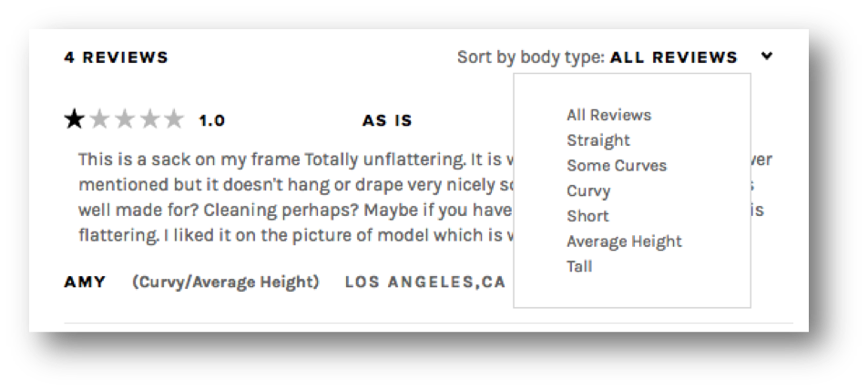Click the fourth gray star
The height and width of the screenshot is (391, 868).
click(149, 119)
